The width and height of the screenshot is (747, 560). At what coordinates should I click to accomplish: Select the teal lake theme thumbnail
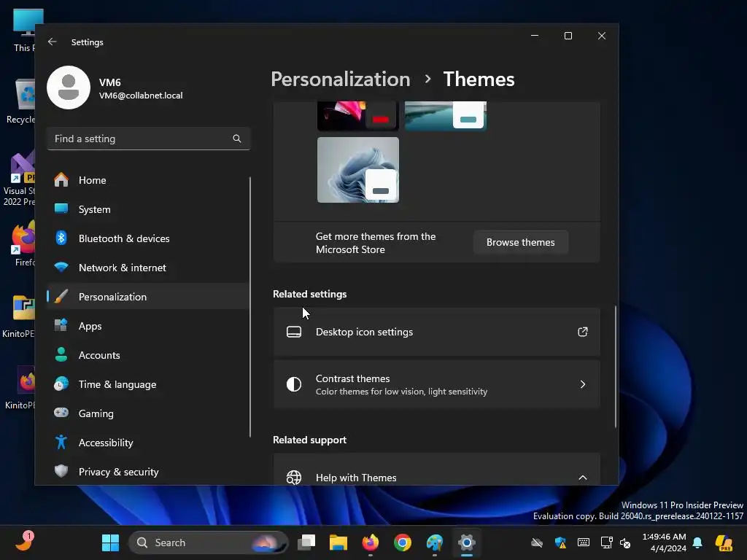[x=446, y=116]
